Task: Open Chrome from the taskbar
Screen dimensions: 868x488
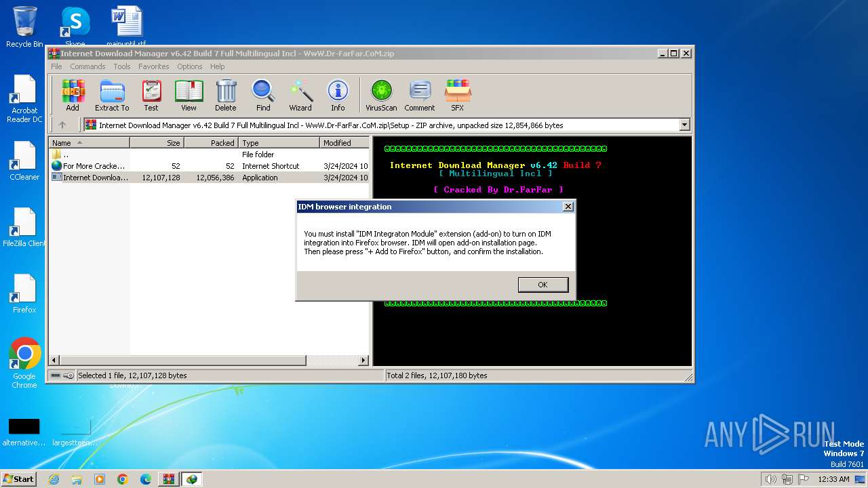Action: point(123,479)
